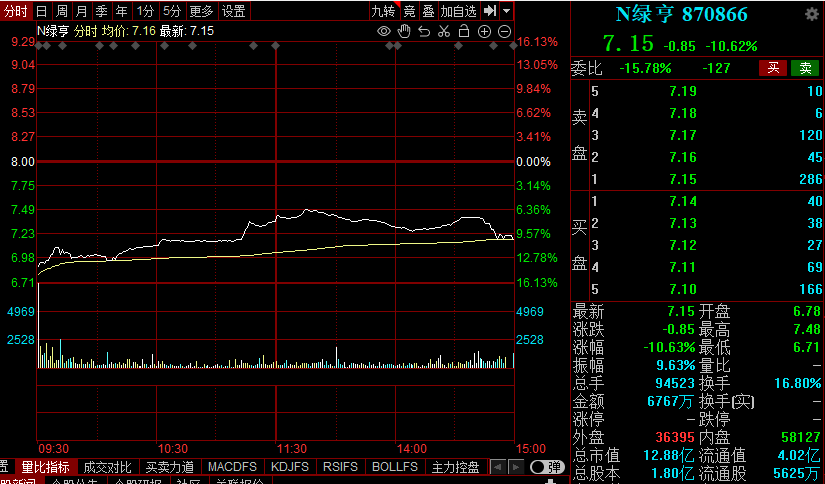The image size is (825, 484).
Task: Click the 8.00 baseline price label
Action: [23, 162]
